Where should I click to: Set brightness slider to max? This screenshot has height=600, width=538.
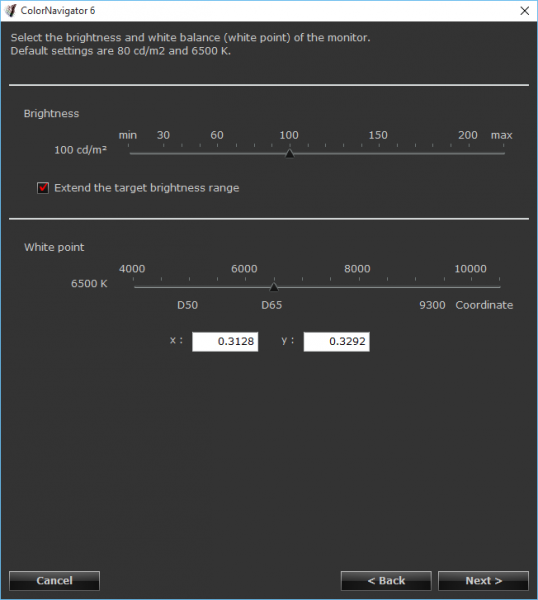coord(504,153)
